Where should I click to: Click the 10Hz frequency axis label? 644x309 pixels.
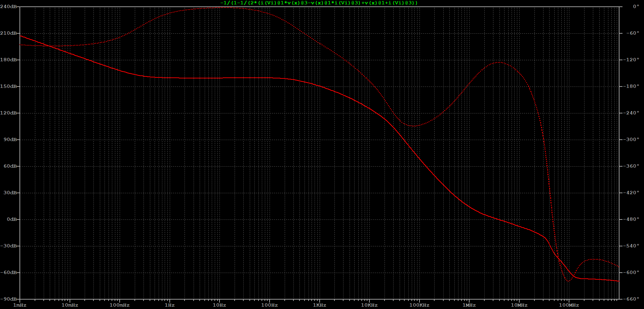(x=219, y=305)
